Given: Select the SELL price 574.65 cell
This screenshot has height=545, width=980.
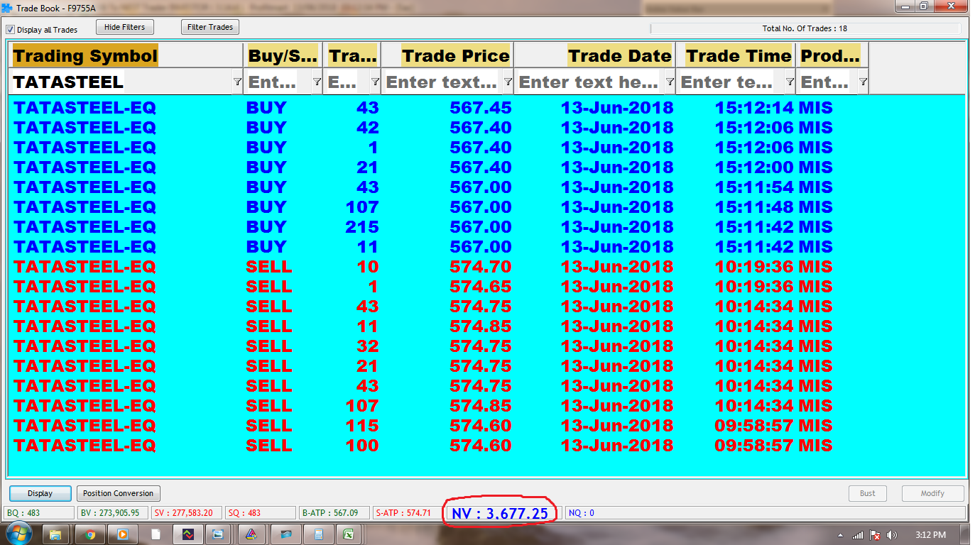Looking at the screenshot, I should coord(481,287).
